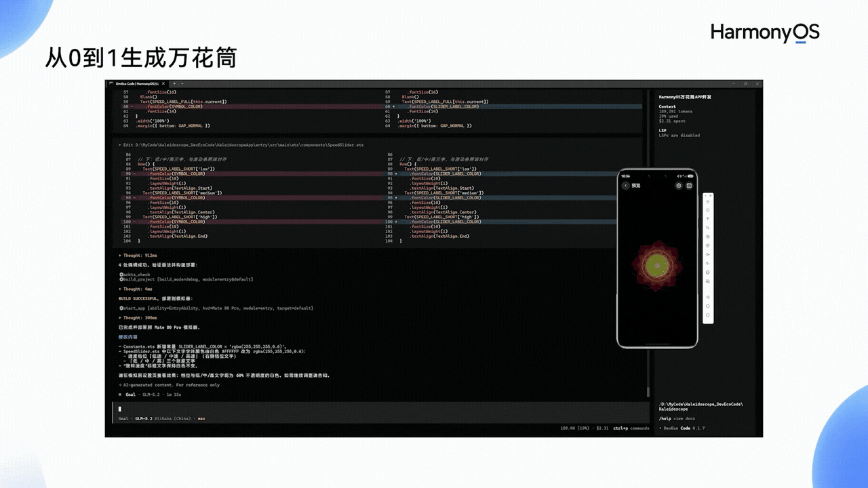
Task: Open the emulator toolbar hamburger menu icon
Action: click(x=708, y=202)
